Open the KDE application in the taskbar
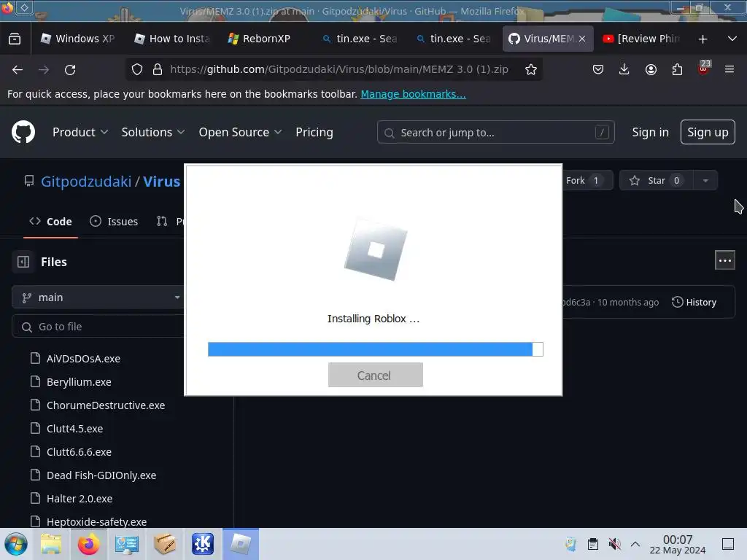This screenshot has height=560, width=747. 203,544
